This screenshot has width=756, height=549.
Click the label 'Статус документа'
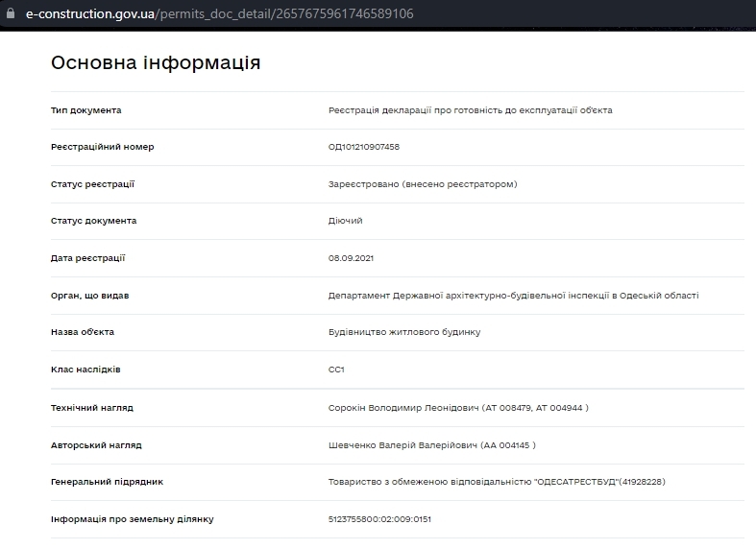pos(93,221)
